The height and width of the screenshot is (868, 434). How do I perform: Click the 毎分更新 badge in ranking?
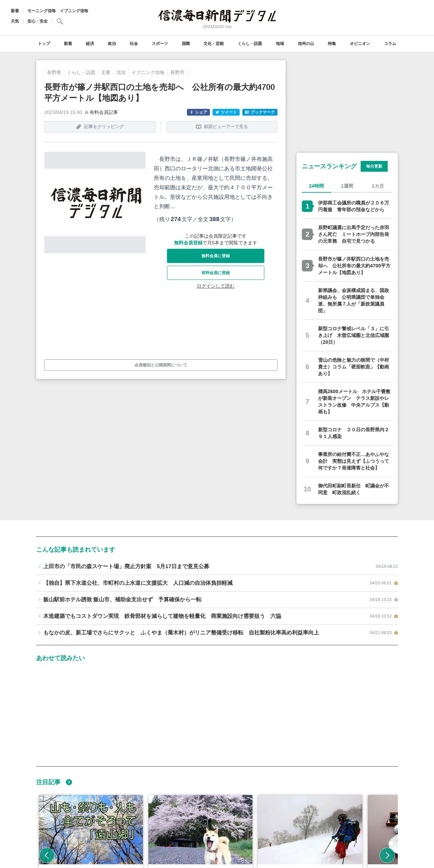[374, 166]
